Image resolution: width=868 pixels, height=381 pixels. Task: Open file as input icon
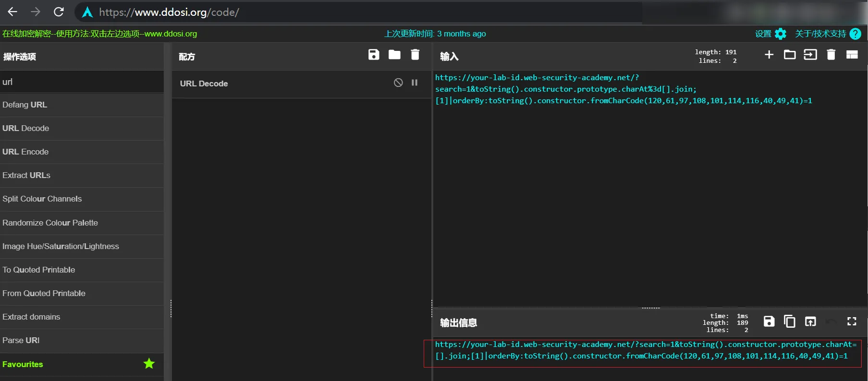tap(810, 55)
